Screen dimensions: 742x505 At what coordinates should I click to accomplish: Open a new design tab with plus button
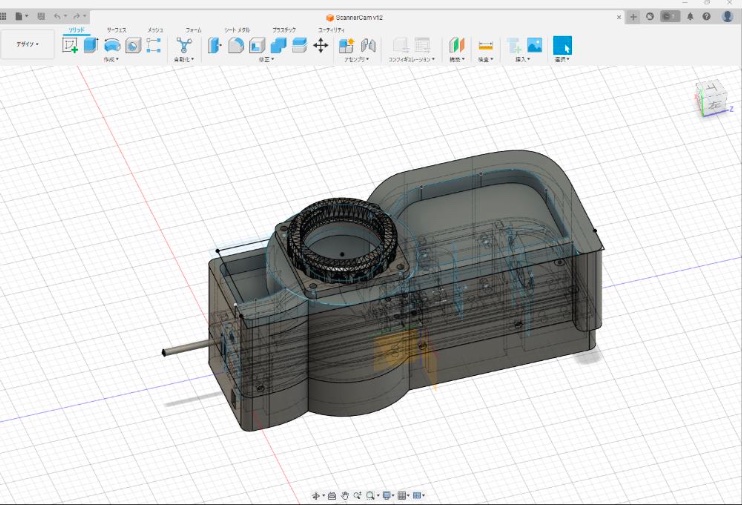(633, 17)
